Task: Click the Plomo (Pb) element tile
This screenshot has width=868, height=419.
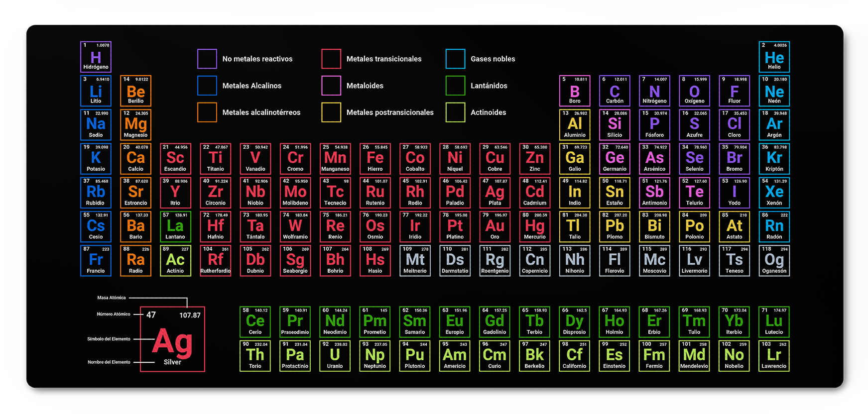Action: [x=615, y=227]
